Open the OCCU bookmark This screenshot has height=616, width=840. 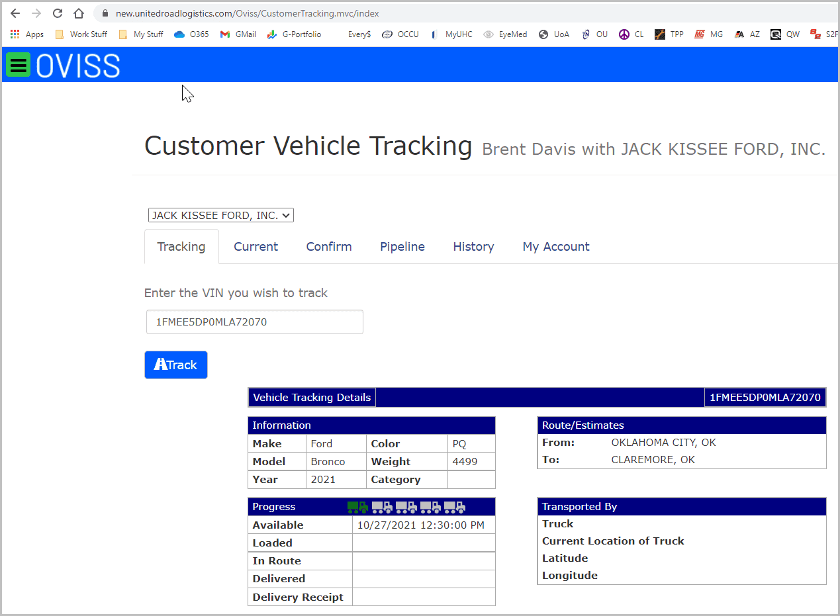tap(401, 34)
